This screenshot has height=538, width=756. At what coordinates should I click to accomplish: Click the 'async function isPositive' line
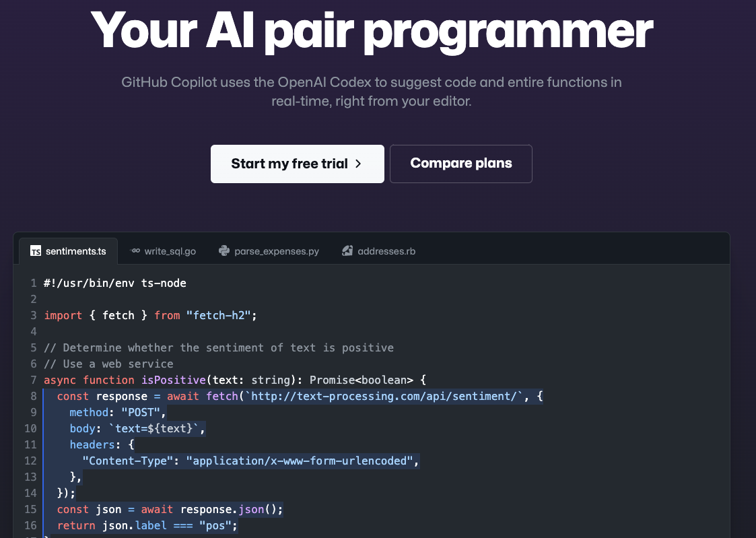pos(235,380)
